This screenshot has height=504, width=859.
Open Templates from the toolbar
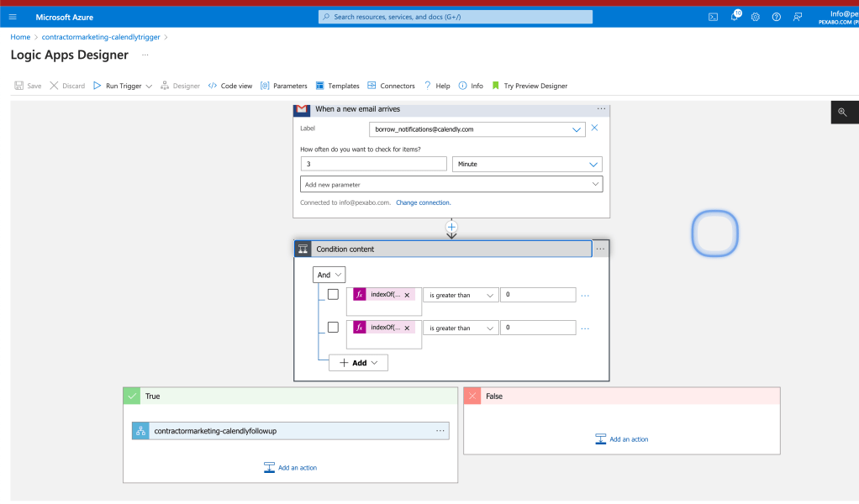click(x=338, y=86)
